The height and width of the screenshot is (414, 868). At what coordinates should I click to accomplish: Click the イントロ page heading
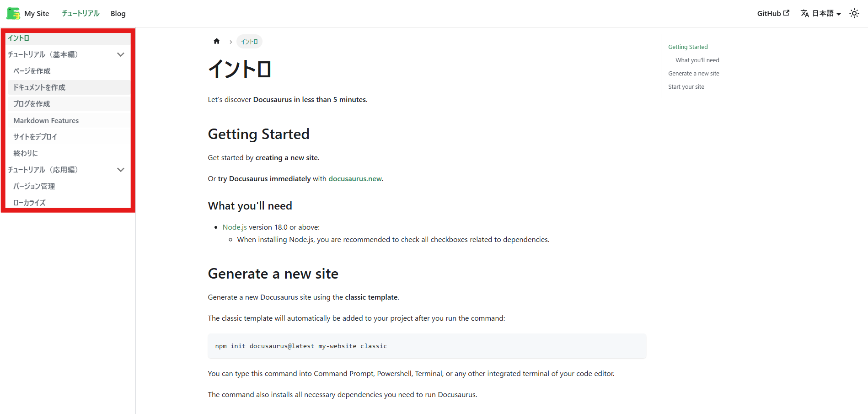tap(240, 70)
